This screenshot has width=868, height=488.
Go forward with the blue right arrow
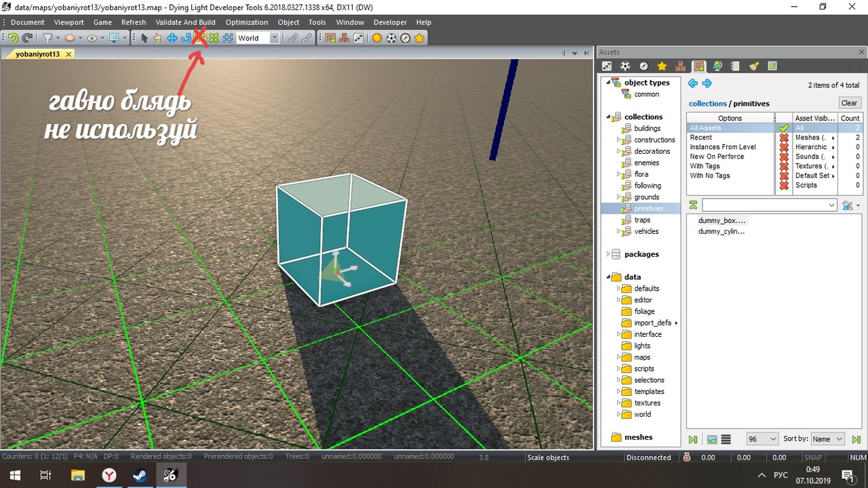pos(707,83)
